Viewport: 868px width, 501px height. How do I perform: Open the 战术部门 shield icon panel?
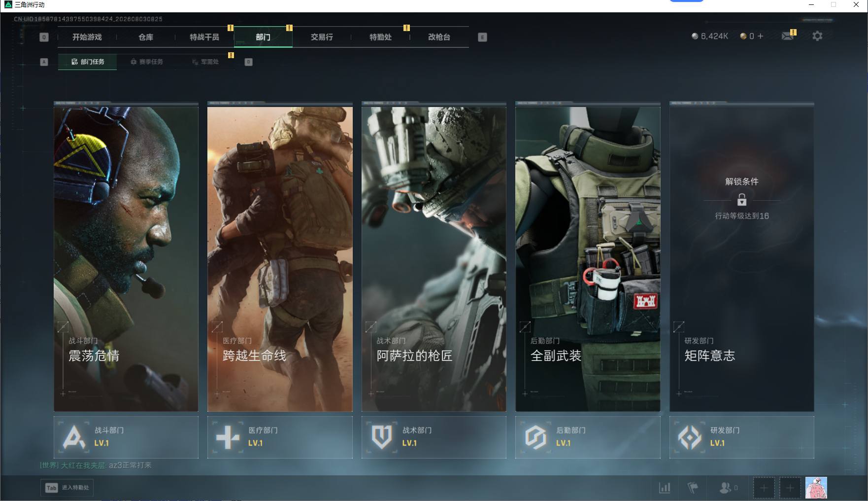382,437
